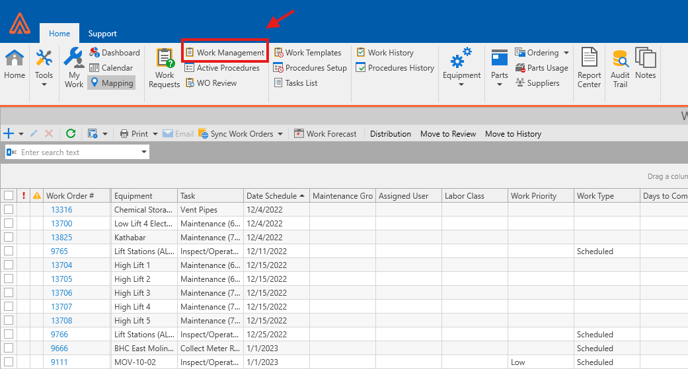Click Move to History
688x369 pixels.
tap(513, 134)
